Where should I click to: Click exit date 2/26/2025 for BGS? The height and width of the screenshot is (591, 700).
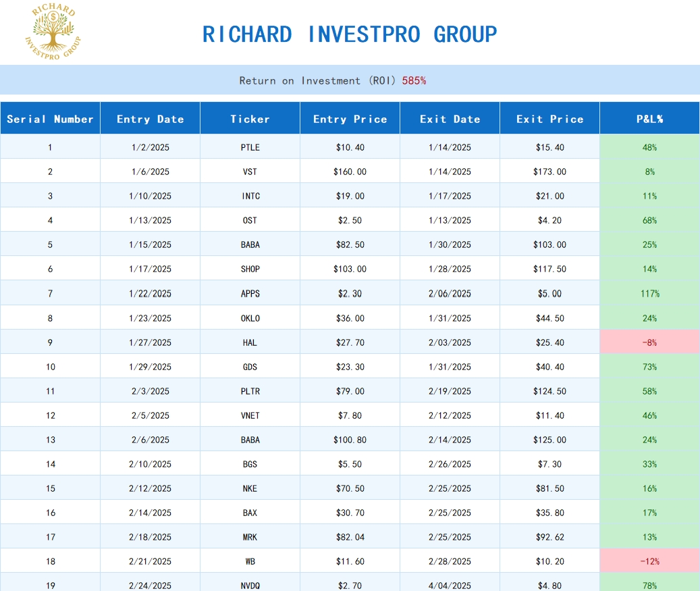[x=450, y=464]
